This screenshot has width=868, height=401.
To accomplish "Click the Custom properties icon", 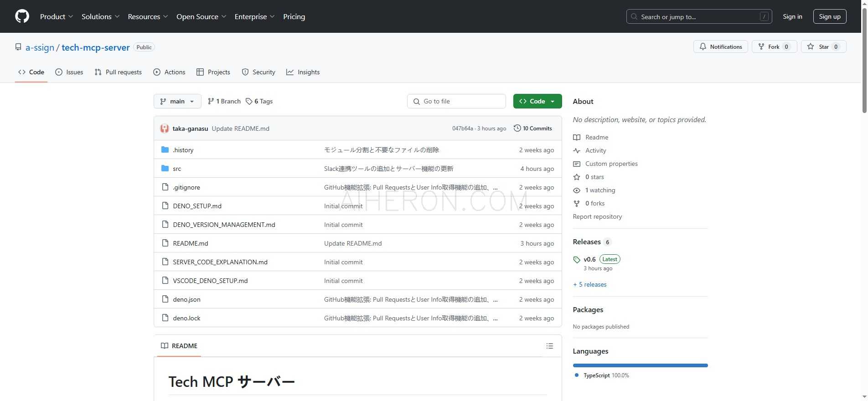I will tap(577, 164).
